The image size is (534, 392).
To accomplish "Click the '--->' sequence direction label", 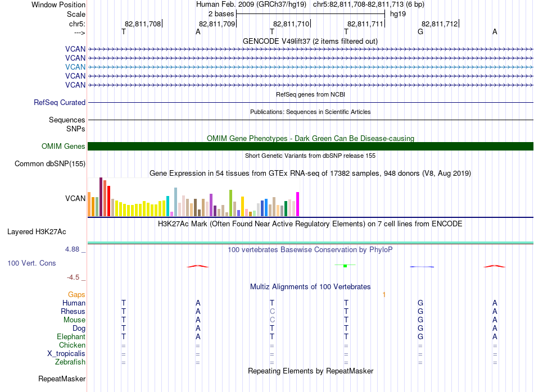I will pos(79,33).
